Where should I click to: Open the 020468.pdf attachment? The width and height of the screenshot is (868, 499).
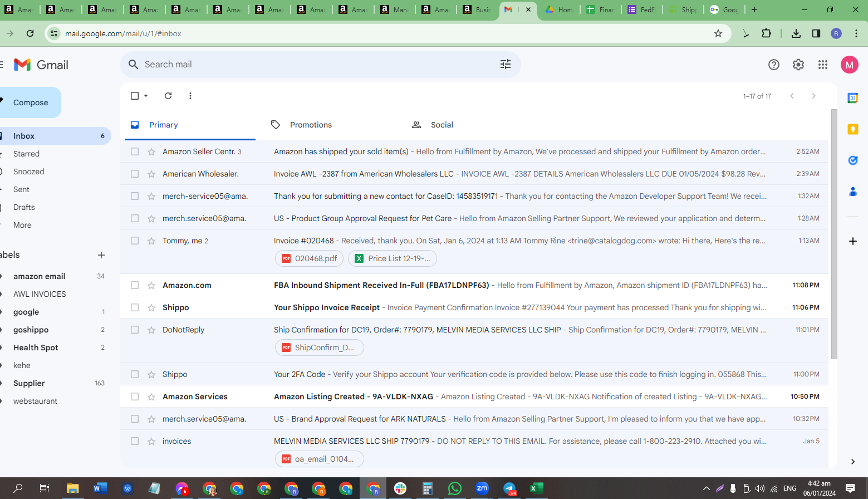(x=309, y=258)
